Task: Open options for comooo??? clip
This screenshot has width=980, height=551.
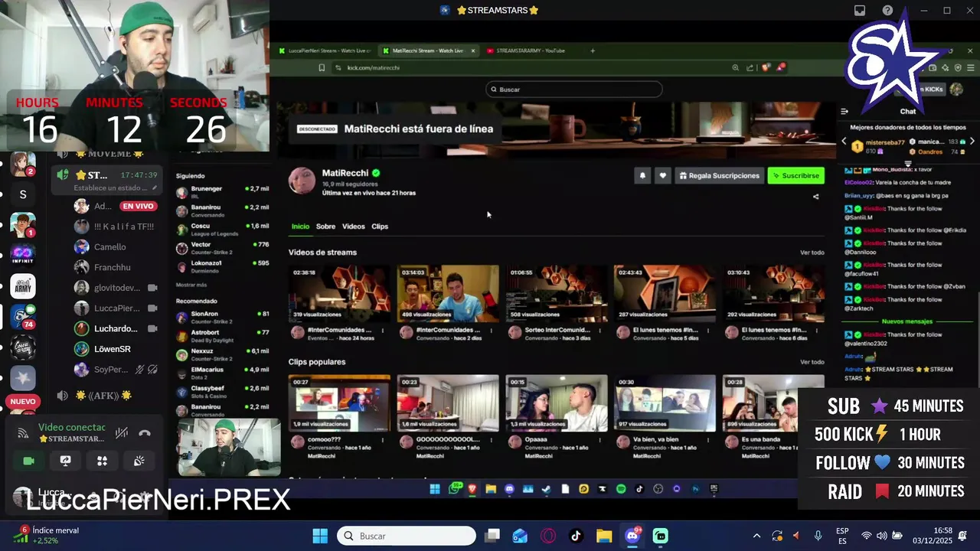Action: (382, 440)
